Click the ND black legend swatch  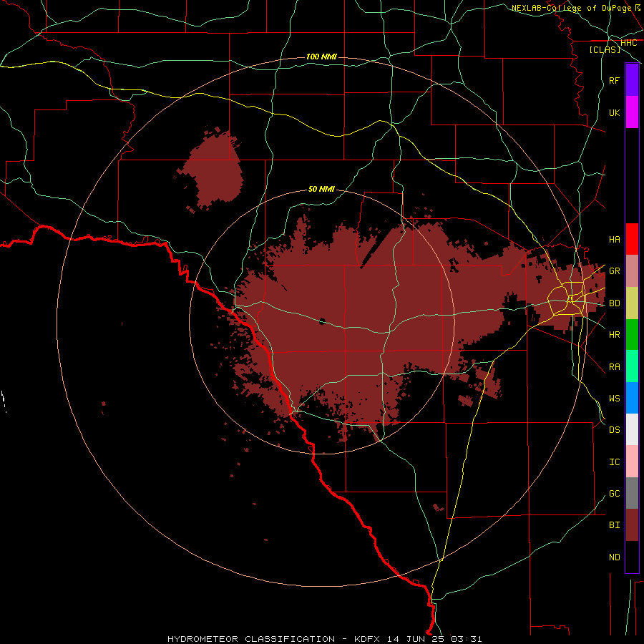pyautogui.click(x=632, y=557)
